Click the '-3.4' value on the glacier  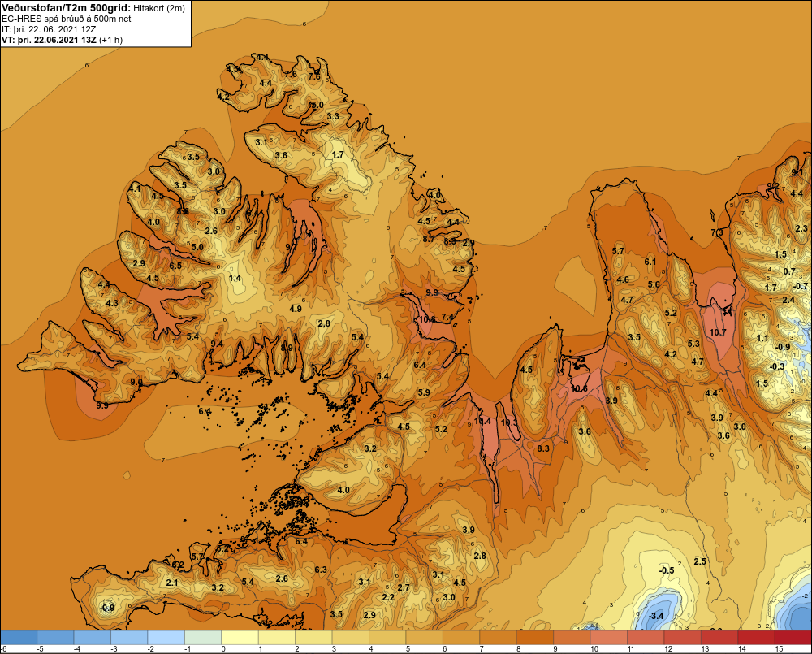(655, 616)
